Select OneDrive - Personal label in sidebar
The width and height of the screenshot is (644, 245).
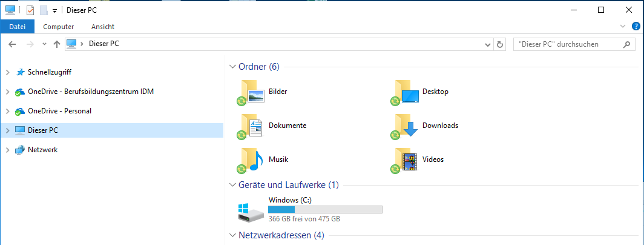point(59,111)
